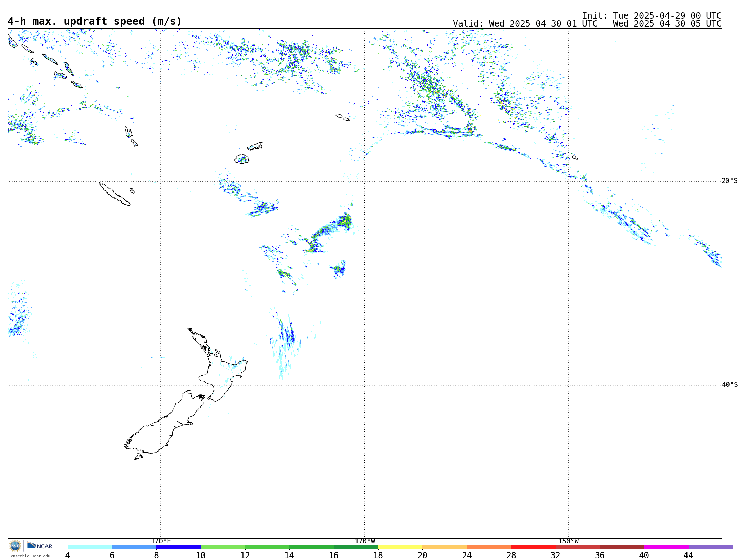Click the NCAR logo

point(40,546)
